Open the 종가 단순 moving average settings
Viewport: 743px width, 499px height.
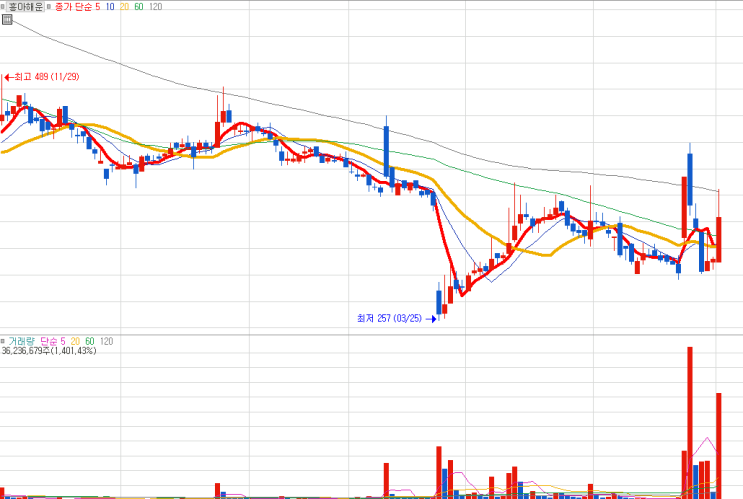pyautogui.click(x=73, y=7)
